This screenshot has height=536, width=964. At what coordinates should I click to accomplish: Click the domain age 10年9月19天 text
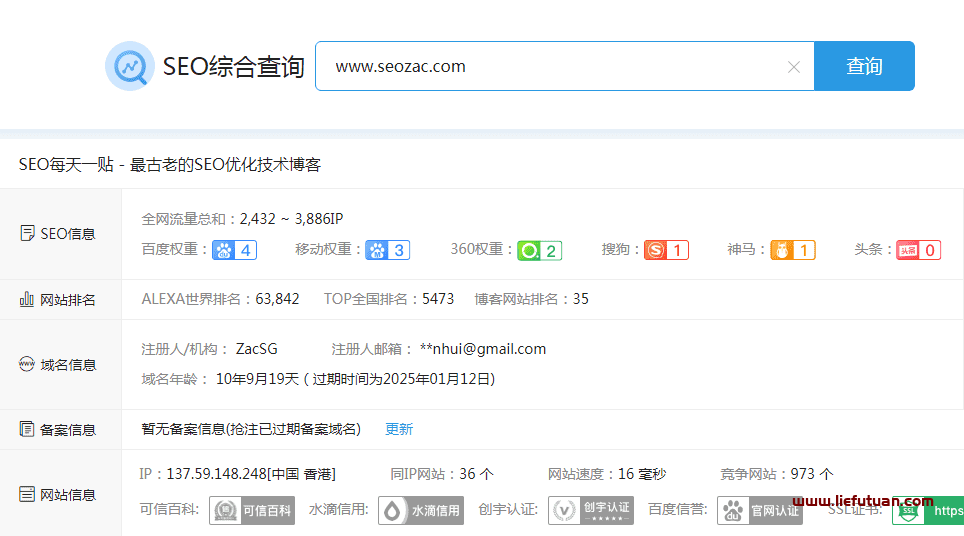pyautogui.click(x=257, y=379)
